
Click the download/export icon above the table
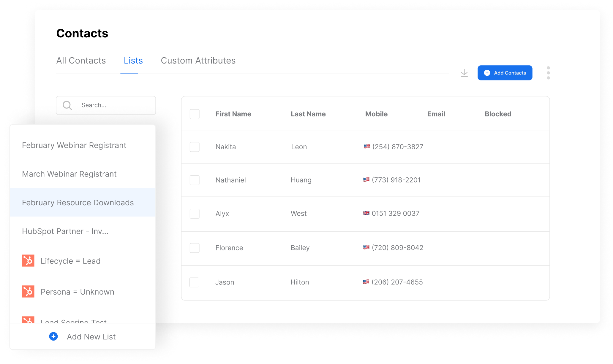tap(464, 73)
